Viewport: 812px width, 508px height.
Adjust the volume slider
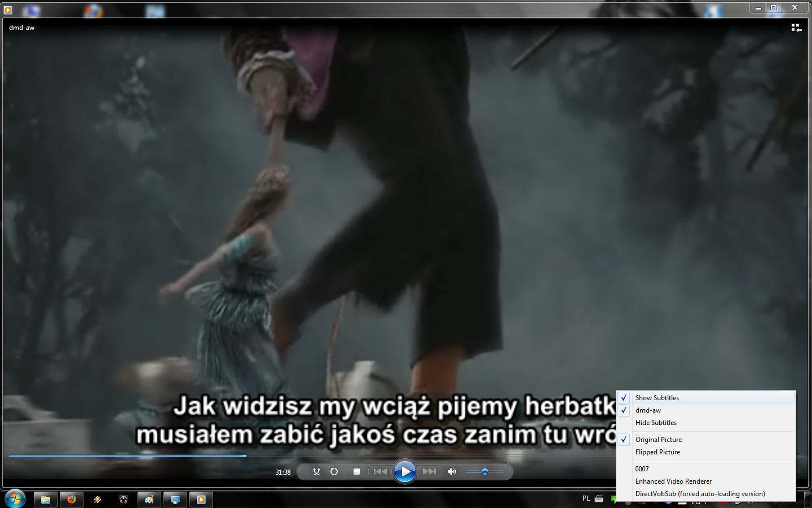(485, 471)
